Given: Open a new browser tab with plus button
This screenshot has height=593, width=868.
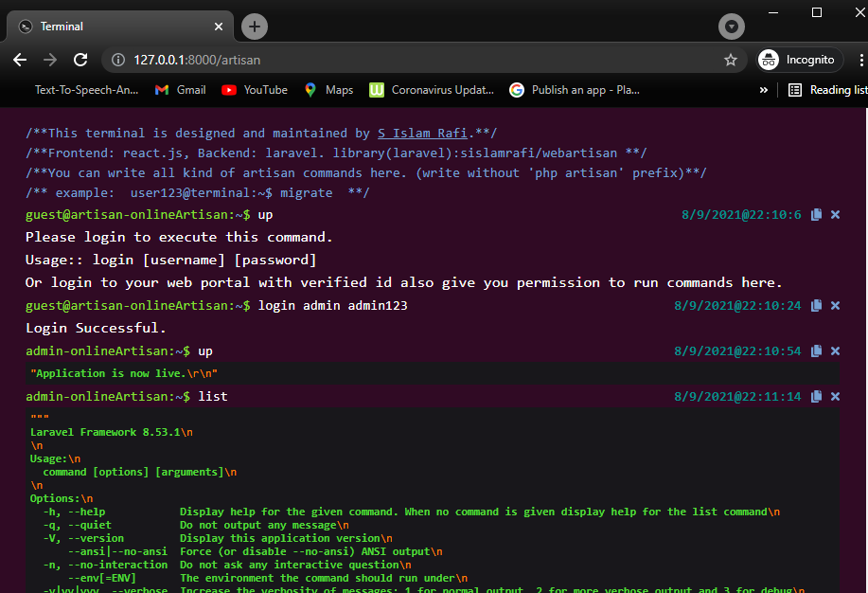Looking at the screenshot, I should [x=254, y=26].
